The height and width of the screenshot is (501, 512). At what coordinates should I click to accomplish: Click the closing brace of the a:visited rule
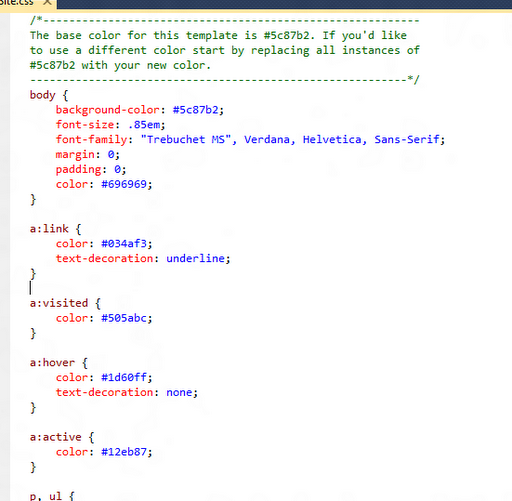pos(33,333)
